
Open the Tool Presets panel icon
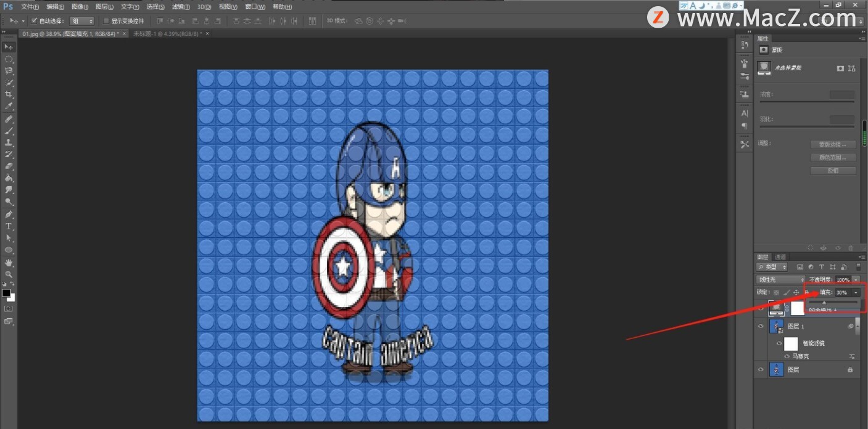(x=745, y=144)
